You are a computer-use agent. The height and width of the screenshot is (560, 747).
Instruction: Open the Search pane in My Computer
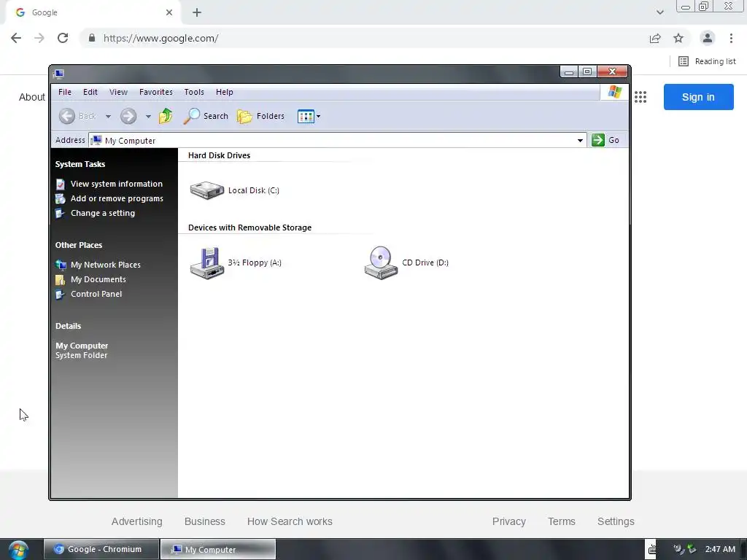click(x=206, y=116)
